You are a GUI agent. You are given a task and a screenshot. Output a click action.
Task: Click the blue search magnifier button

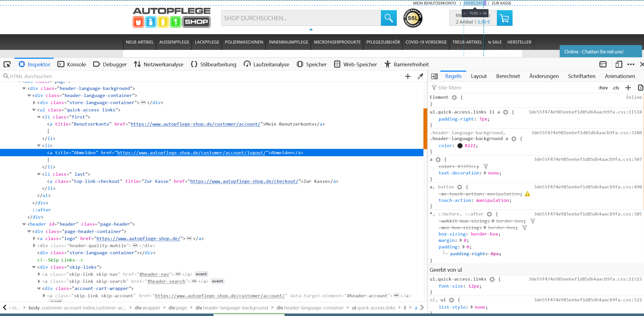click(x=388, y=18)
